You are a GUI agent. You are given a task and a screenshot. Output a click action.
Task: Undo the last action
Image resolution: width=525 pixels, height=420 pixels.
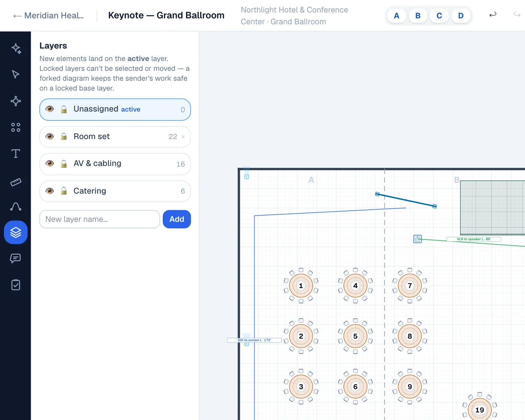click(493, 15)
